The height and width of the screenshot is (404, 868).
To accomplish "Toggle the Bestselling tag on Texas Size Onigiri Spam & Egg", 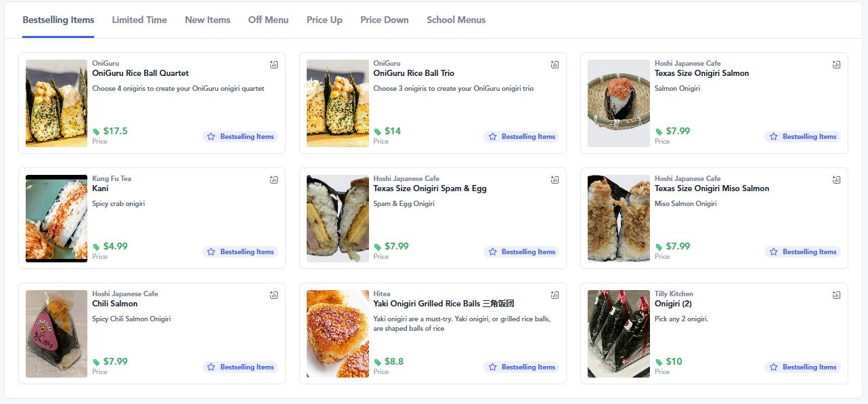I will (521, 251).
